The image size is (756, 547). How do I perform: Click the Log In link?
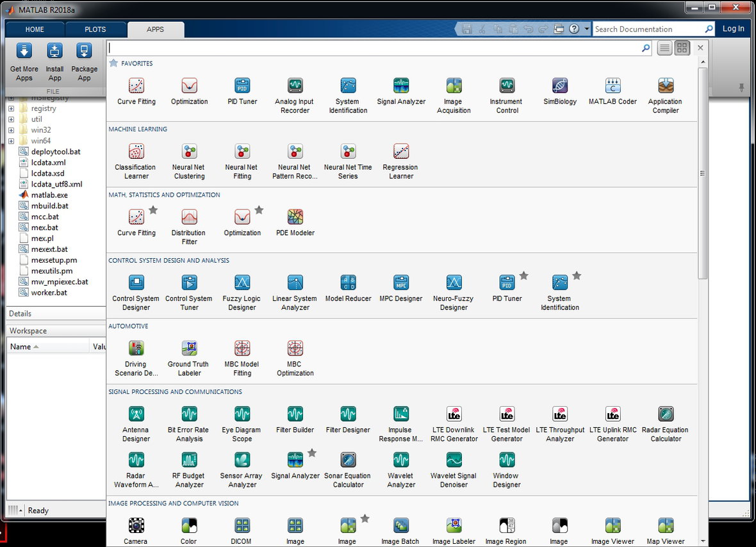point(733,28)
